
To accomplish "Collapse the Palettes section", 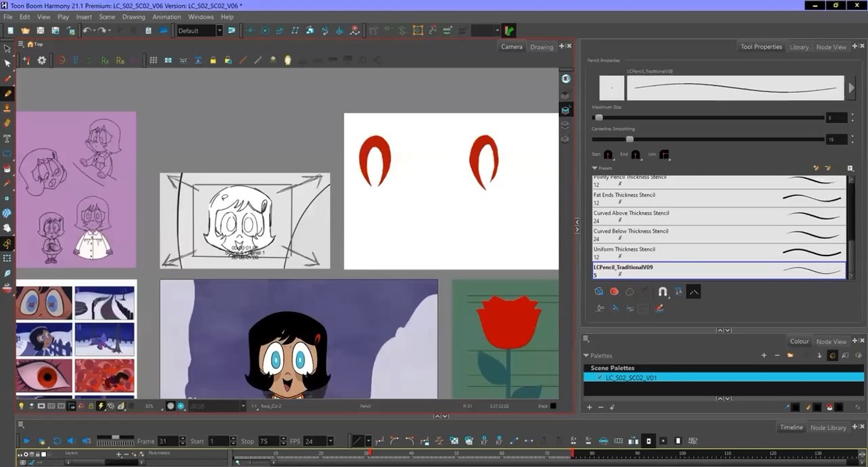I will point(587,355).
